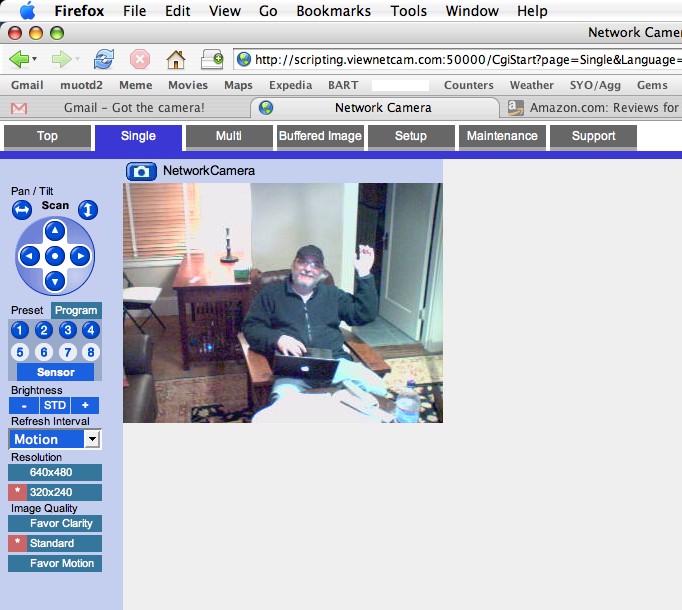Open the Program preset button
Viewport: 682px width, 610px height.
pyautogui.click(x=76, y=311)
